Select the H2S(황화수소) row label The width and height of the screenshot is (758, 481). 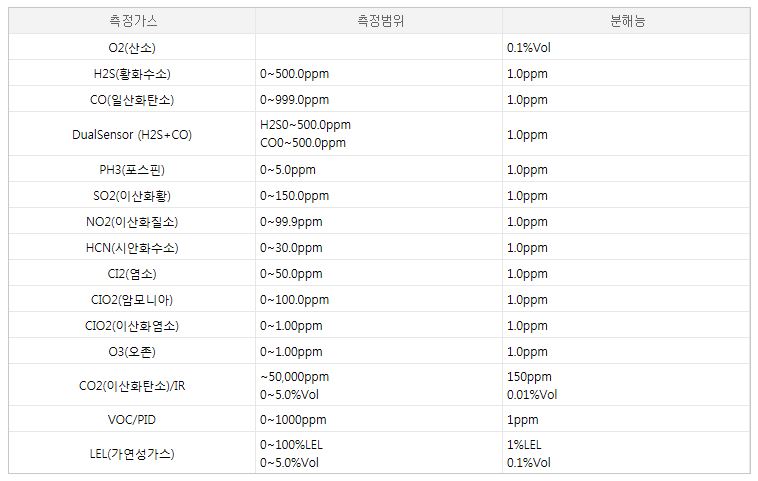click(132, 73)
